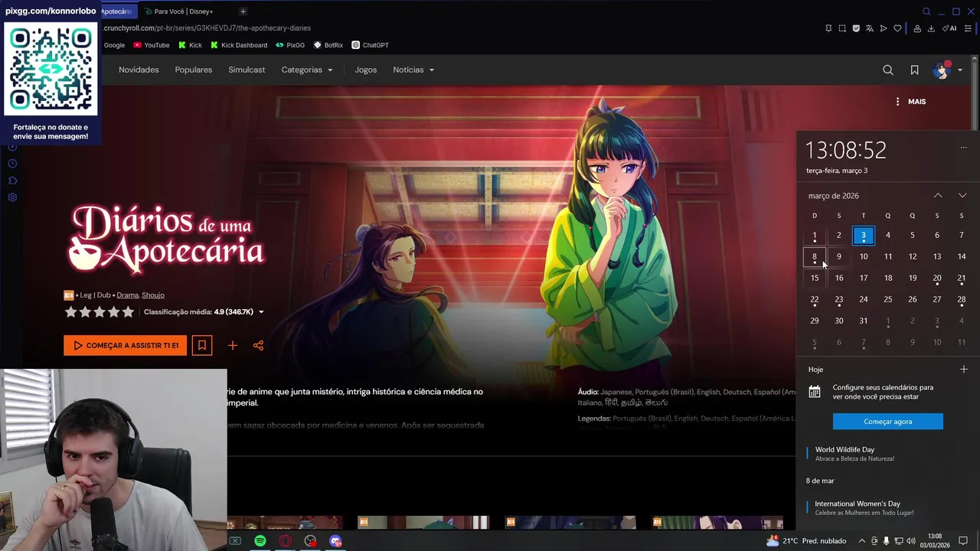Open the Simulcast menu item
Screen dimensions: 980x551
pyautogui.click(x=247, y=70)
